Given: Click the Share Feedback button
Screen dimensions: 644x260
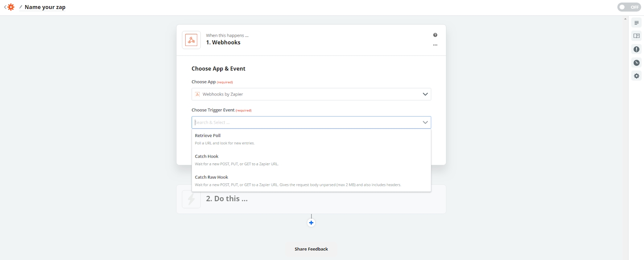Looking at the screenshot, I should click(x=311, y=249).
